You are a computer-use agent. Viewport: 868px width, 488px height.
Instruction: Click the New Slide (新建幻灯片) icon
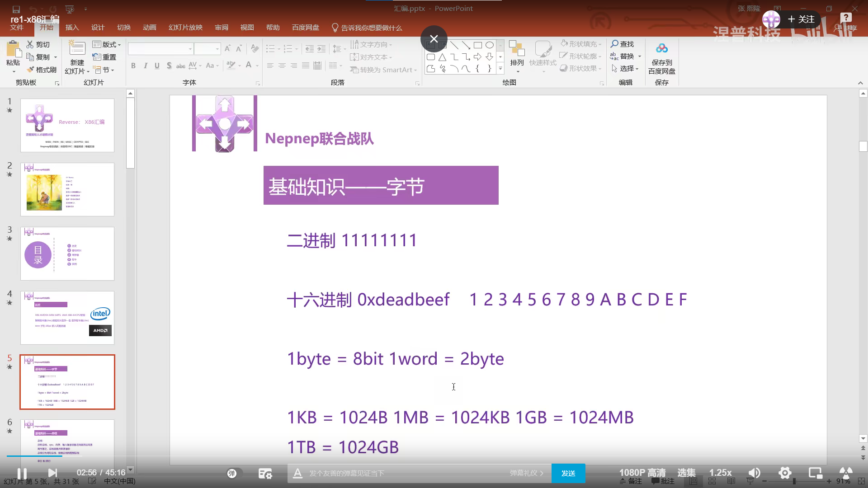click(77, 49)
